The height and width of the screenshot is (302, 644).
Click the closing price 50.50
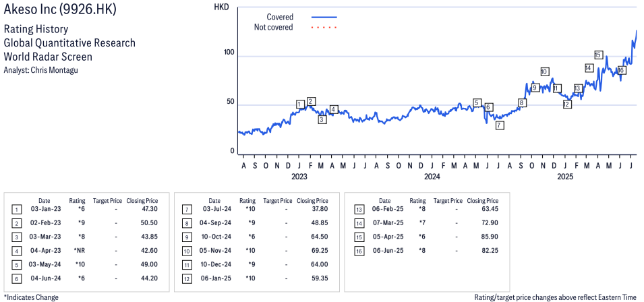[x=150, y=223]
